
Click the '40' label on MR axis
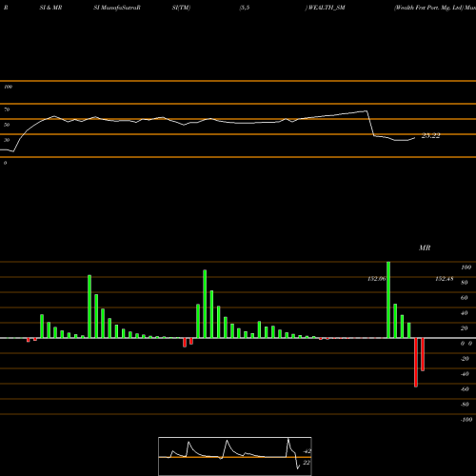click(465, 313)
